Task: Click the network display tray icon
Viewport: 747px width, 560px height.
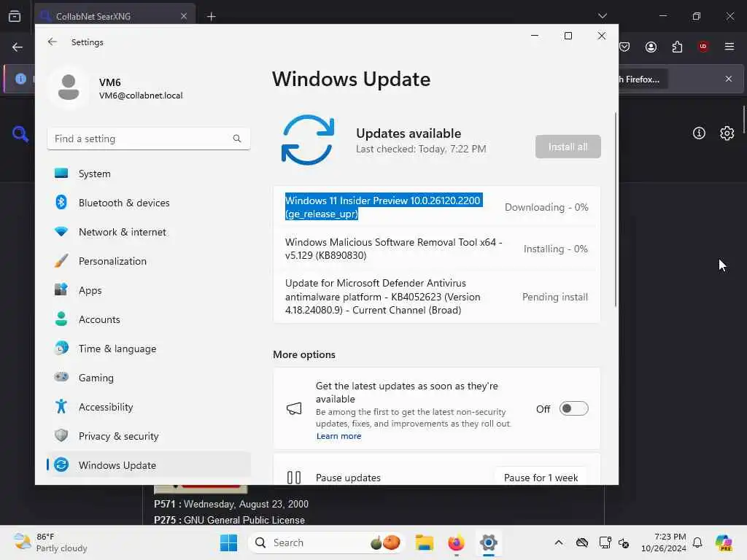Action: tap(605, 542)
